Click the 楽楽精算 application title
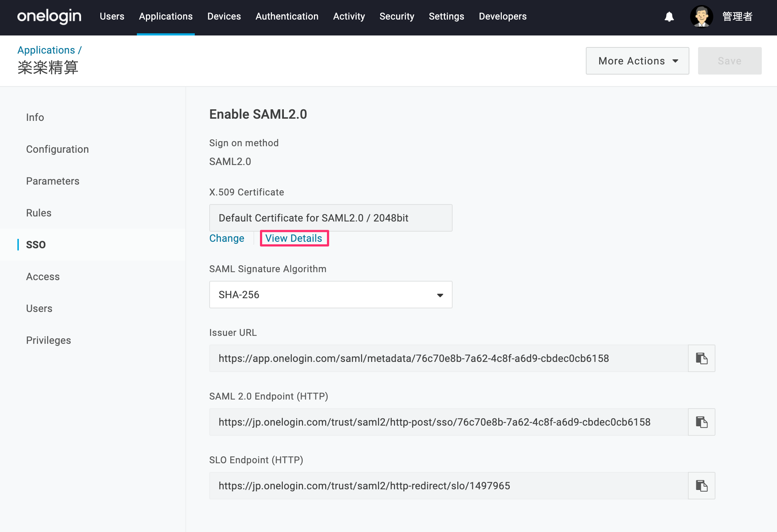777x532 pixels. pos(48,68)
